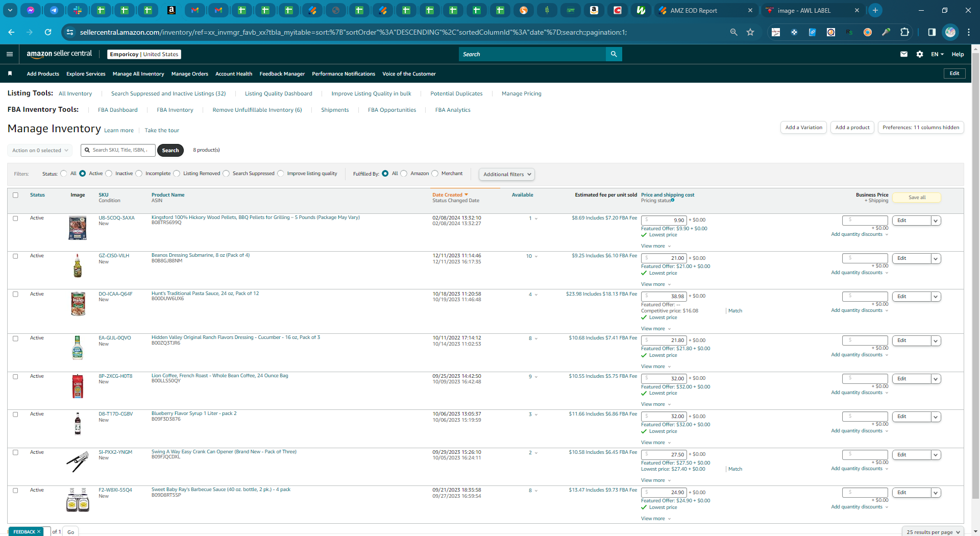Image resolution: width=980 pixels, height=536 pixels.
Task: Open the Seller Central settings gear
Action: coord(920,54)
